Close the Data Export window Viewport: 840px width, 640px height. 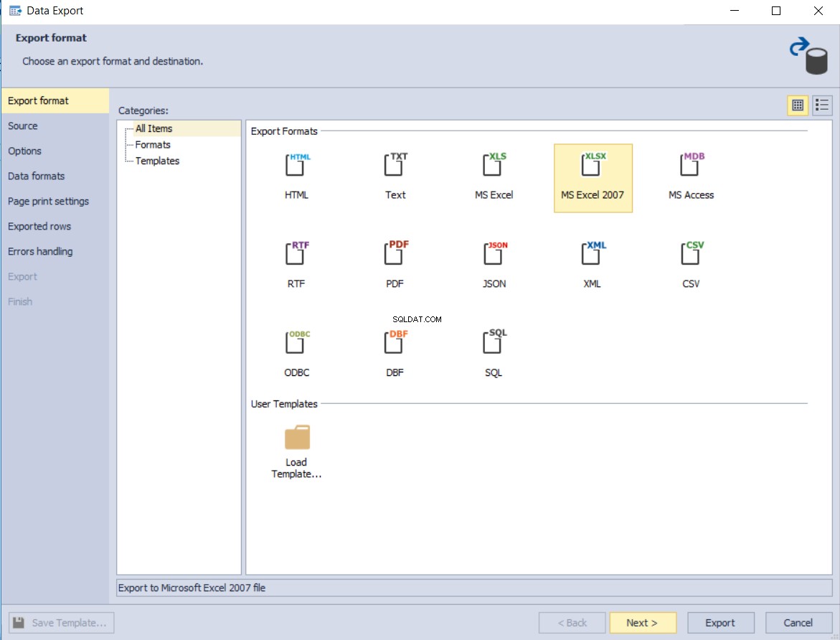pos(818,11)
